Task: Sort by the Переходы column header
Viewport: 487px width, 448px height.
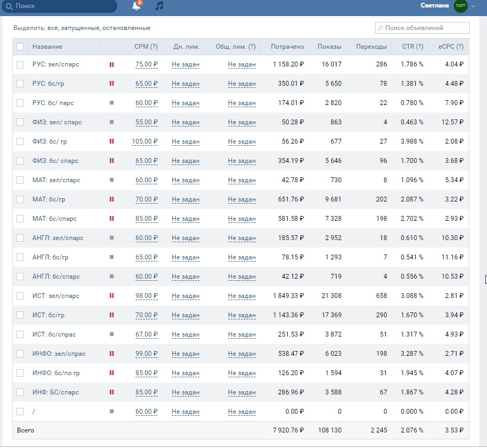Action: [371, 47]
